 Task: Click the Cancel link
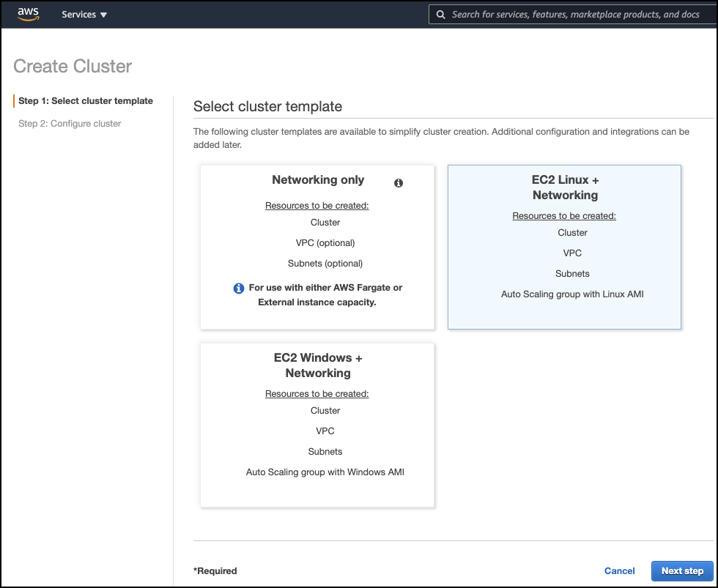620,570
